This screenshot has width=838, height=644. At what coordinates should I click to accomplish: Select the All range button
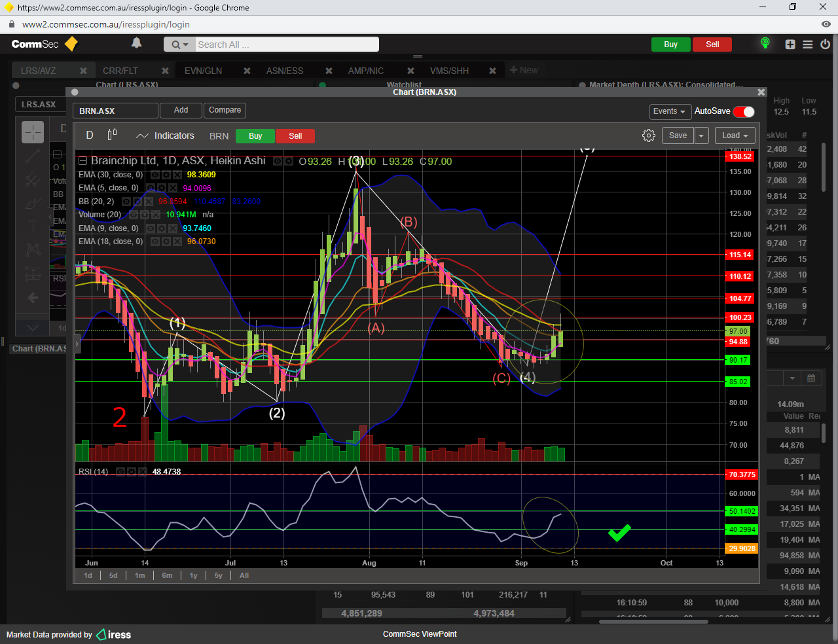(244, 575)
